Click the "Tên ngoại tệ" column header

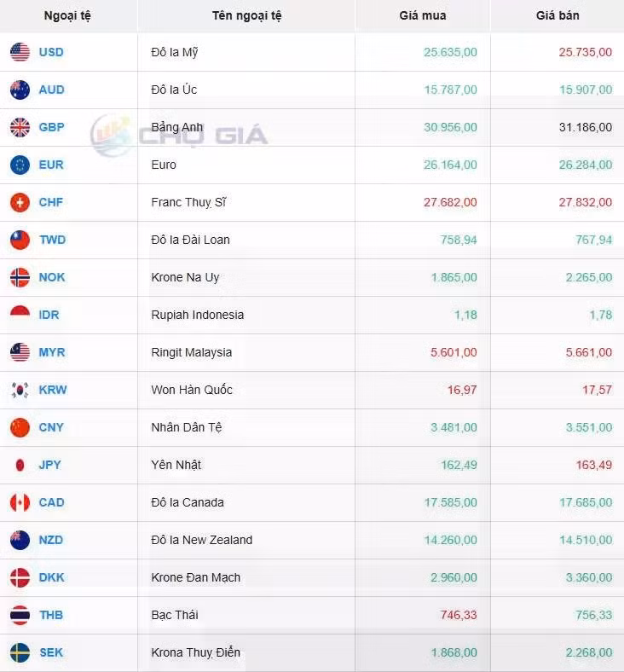[246, 15]
